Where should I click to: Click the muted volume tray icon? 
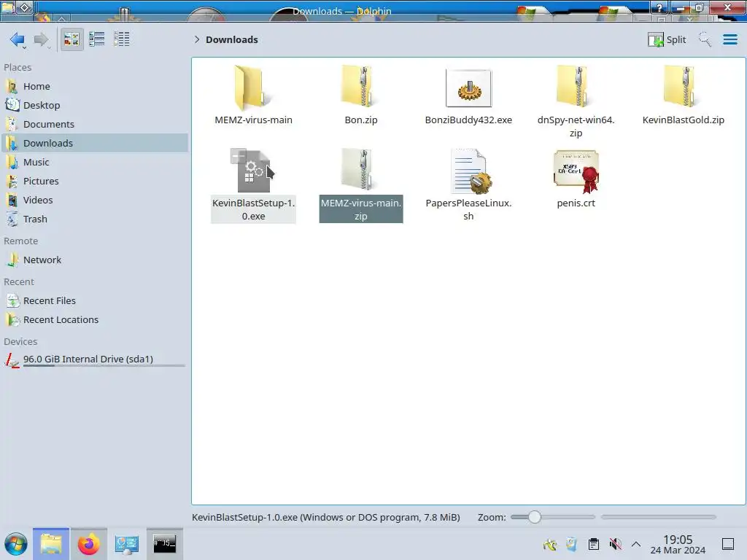tap(615, 544)
